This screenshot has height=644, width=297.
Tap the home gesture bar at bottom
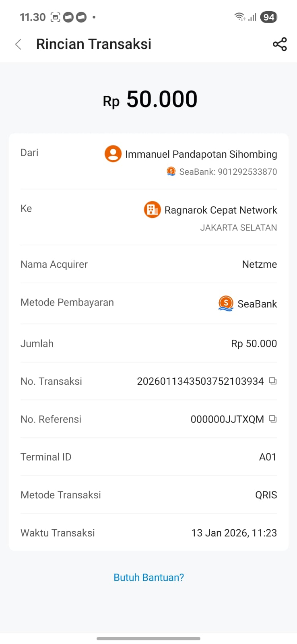[x=148, y=638]
